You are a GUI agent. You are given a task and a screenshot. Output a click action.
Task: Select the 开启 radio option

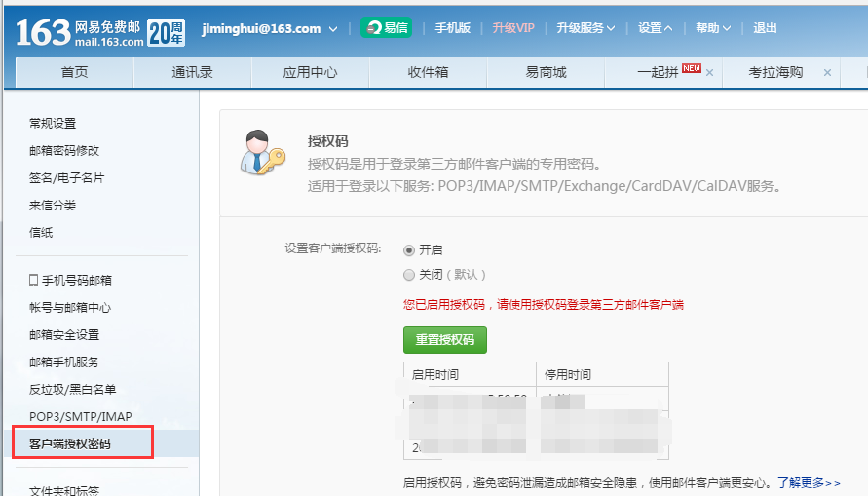[409, 250]
